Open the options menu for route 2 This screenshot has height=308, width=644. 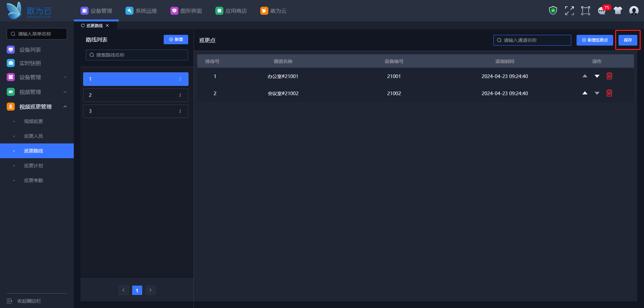point(180,95)
